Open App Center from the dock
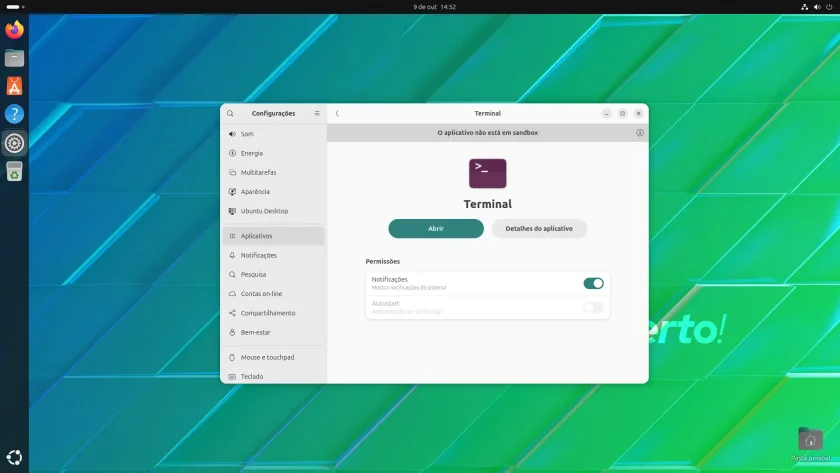The image size is (840, 473). pyautogui.click(x=14, y=86)
